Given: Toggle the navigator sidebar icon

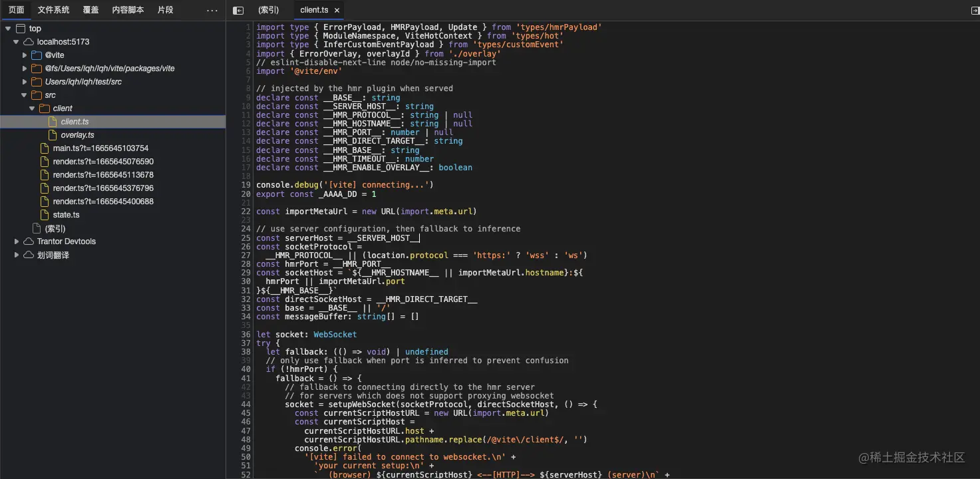Looking at the screenshot, I should coord(238,11).
